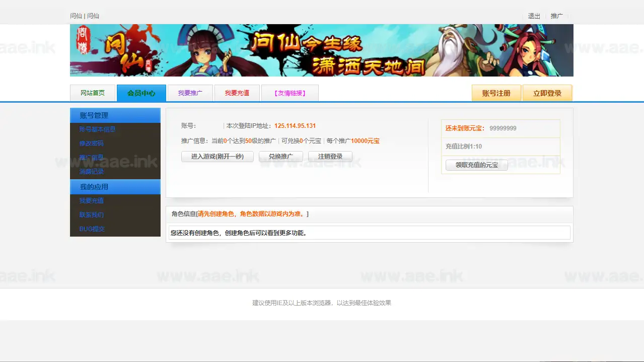Click the 账号管理 sidebar header
This screenshot has width=644, height=362.
[115, 115]
